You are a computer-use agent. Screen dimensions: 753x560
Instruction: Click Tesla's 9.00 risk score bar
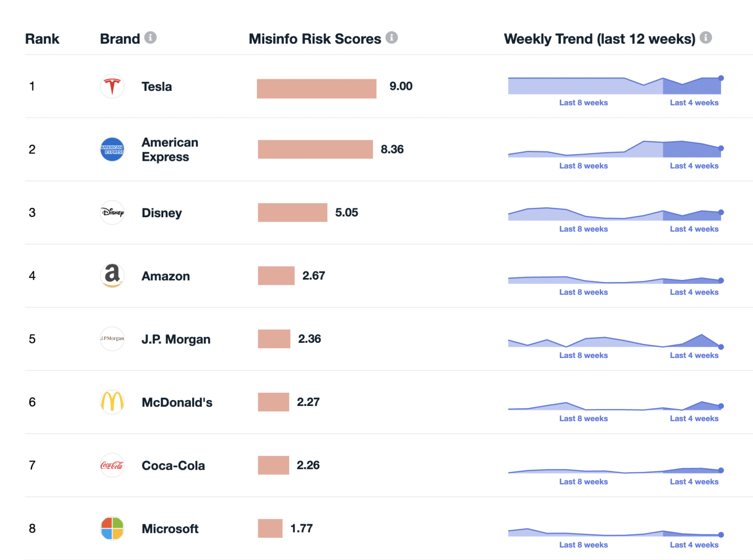point(316,89)
